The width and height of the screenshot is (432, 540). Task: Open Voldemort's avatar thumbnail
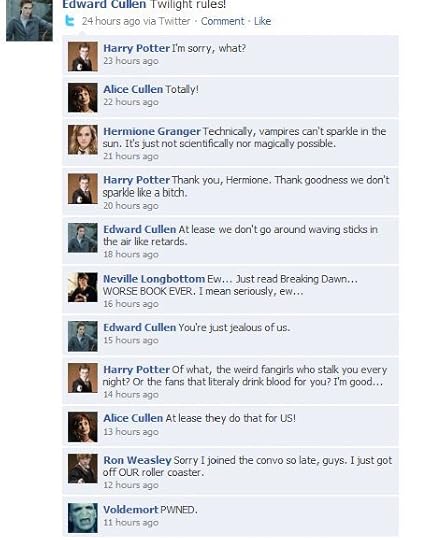(83, 518)
